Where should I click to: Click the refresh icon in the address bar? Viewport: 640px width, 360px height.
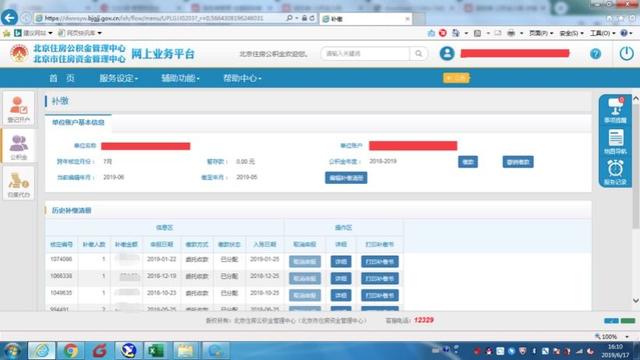[x=312, y=18]
